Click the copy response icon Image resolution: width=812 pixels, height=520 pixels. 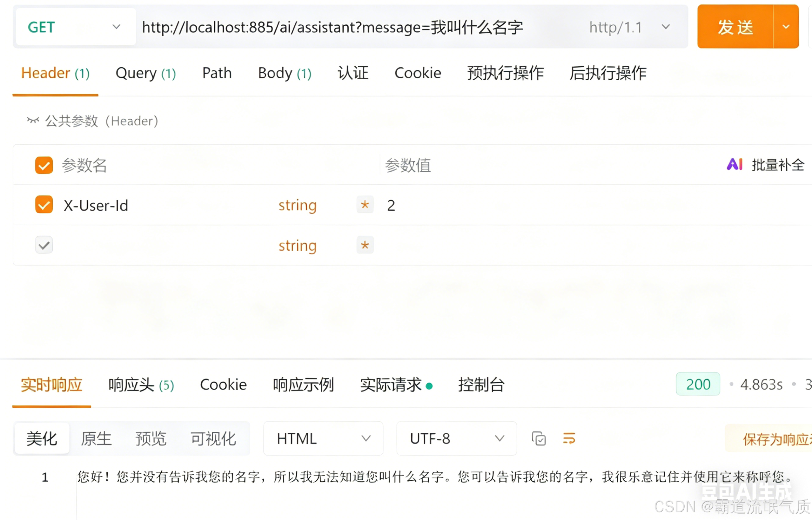539,439
